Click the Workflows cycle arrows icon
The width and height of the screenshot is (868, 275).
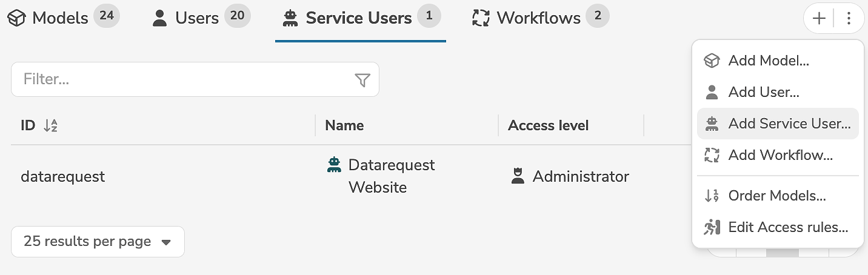481,18
